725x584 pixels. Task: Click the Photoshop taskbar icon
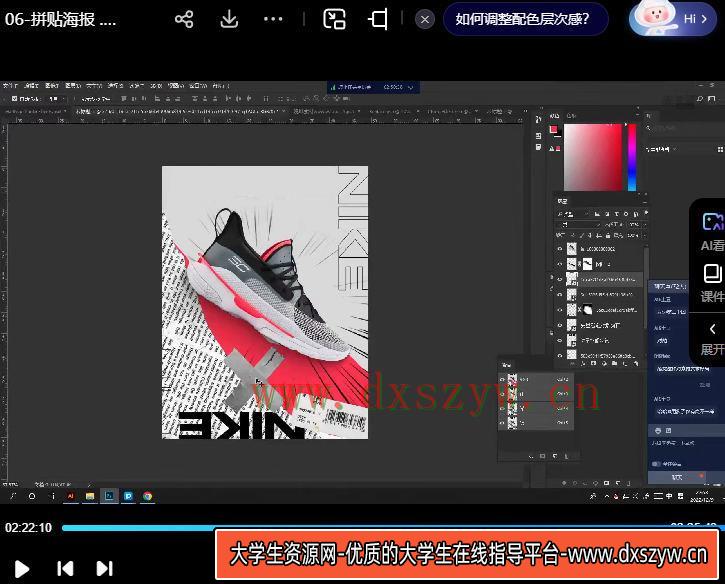click(x=109, y=496)
